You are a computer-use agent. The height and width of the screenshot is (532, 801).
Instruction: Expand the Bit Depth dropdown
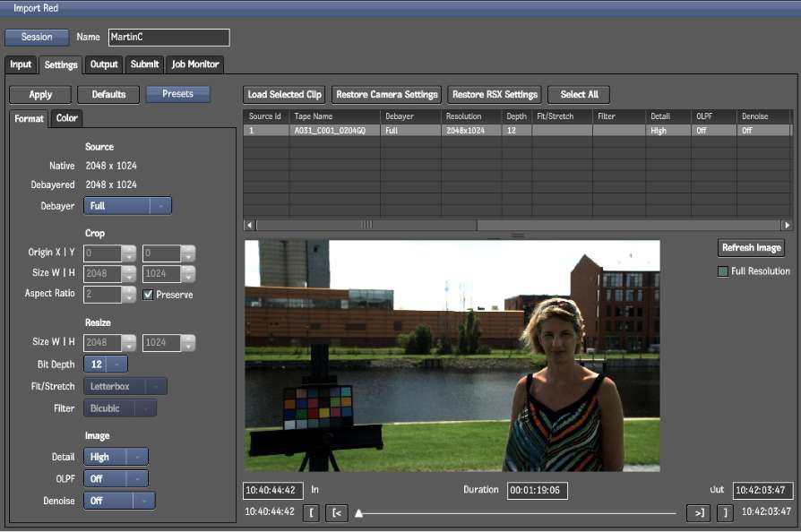point(106,365)
